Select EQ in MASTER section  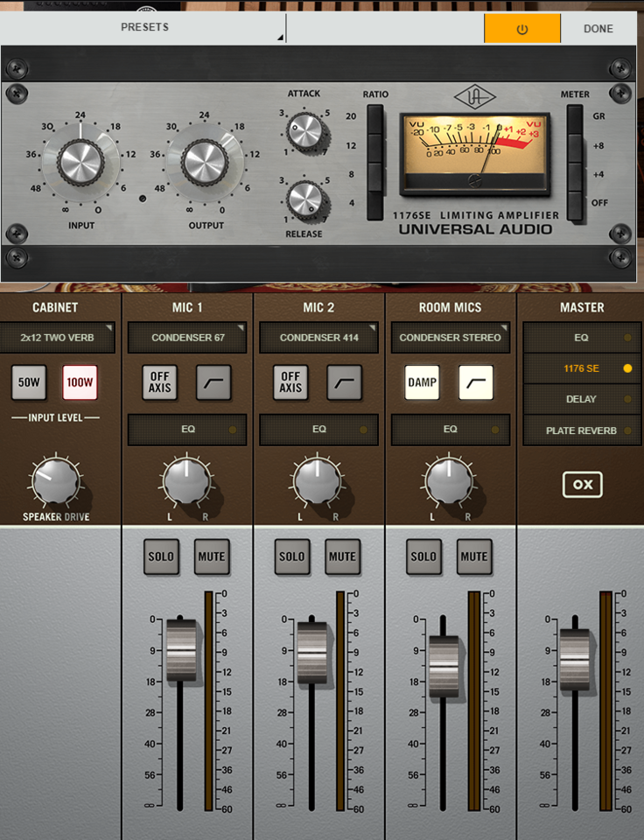click(581, 338)
